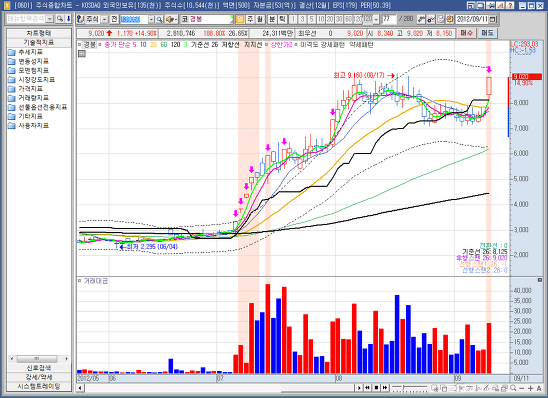Click the 기준선 26 legend label

tap(204, 45)
